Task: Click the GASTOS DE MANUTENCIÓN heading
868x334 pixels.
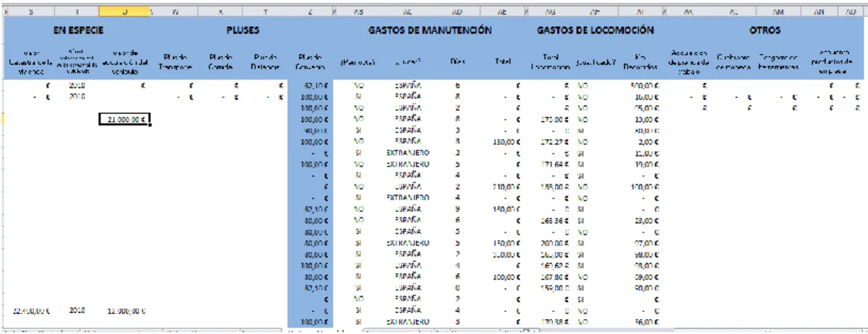Action: [429, 31]
